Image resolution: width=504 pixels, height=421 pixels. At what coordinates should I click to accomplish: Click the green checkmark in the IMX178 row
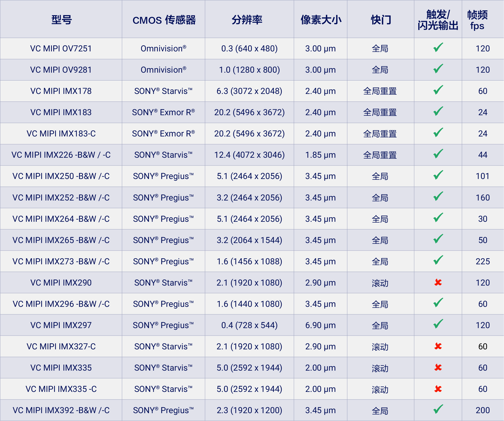(x=438, y=90)
